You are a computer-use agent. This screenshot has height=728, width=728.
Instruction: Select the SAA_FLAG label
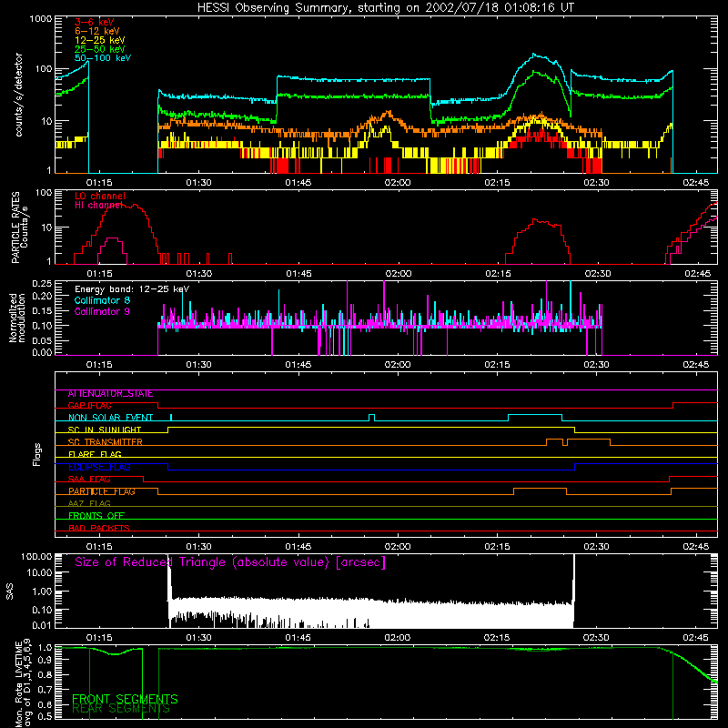point(89,480)
